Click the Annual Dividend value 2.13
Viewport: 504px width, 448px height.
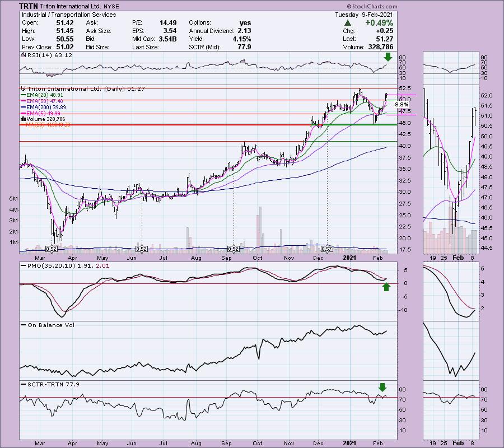(245, 31)
